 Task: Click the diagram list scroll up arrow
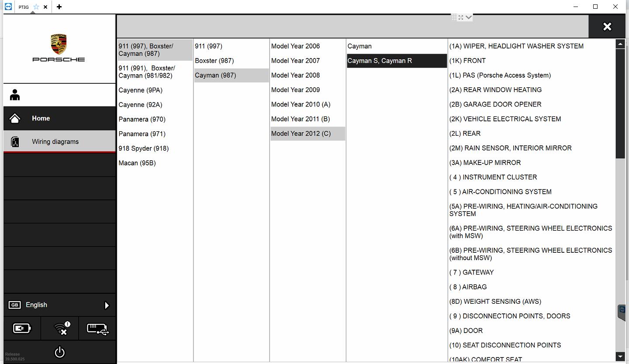coord(620,44)
